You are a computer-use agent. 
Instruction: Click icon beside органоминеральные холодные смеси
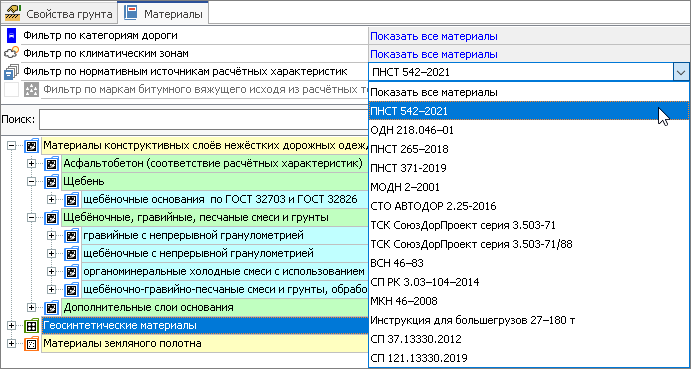tap(71, 272)
